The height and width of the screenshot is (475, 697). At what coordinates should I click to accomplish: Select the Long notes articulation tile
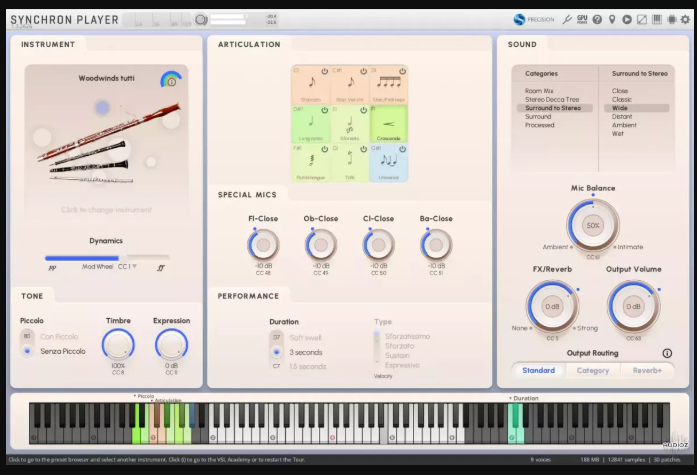[x=311, y=124]
